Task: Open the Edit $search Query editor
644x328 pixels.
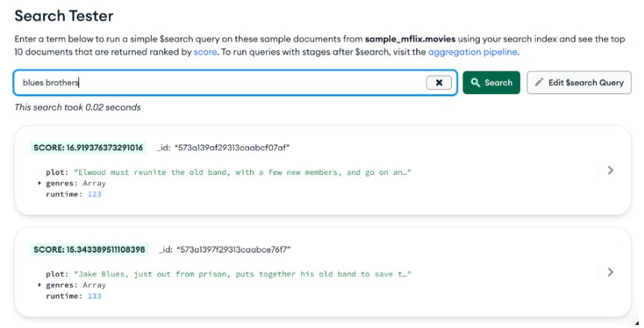Action: click(579, 82)
